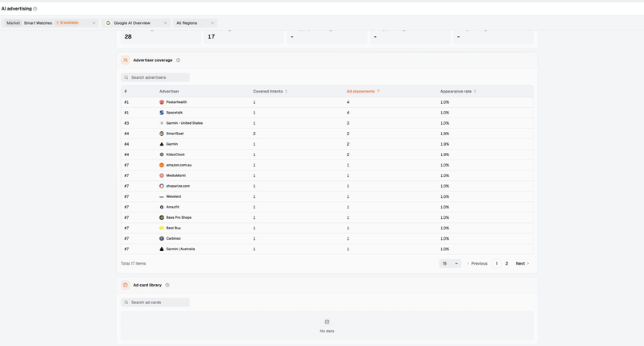The image size is (644, 346).
Task: Click the Garmin | Australia logo icon
Action: [162, 249]
